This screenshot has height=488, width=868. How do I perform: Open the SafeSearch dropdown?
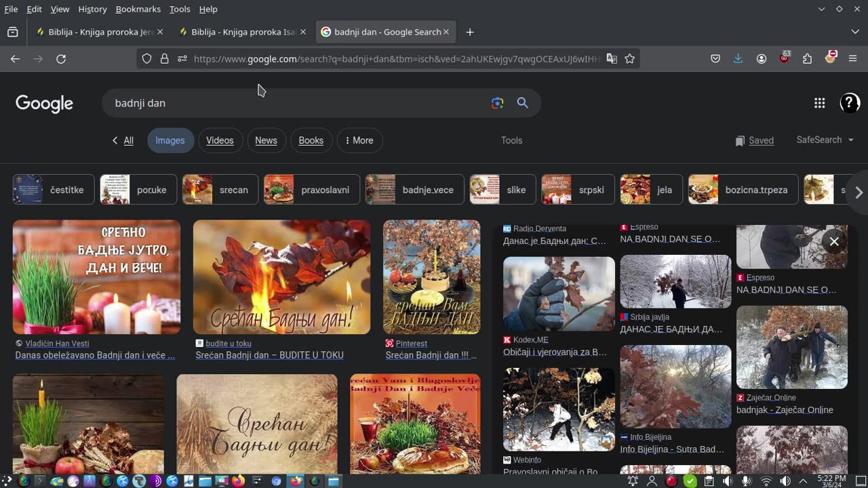click(825, 140)
